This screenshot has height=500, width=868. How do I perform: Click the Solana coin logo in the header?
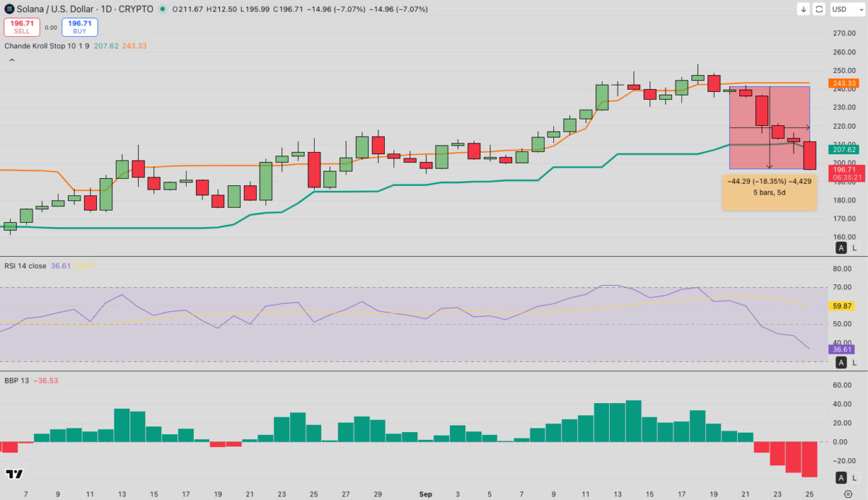click(x=7, y=9)
